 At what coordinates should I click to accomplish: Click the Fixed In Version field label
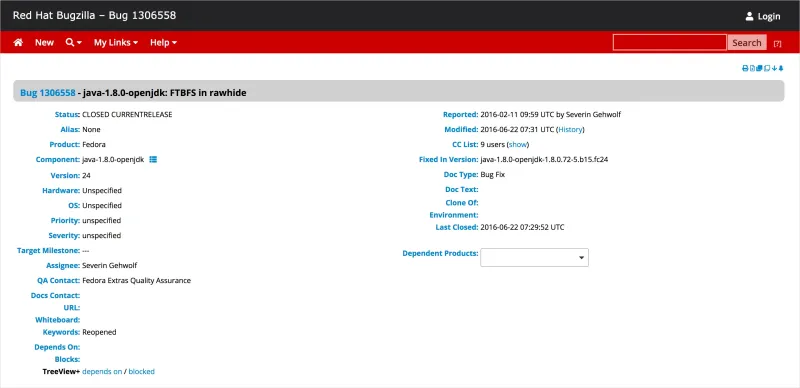448,160
